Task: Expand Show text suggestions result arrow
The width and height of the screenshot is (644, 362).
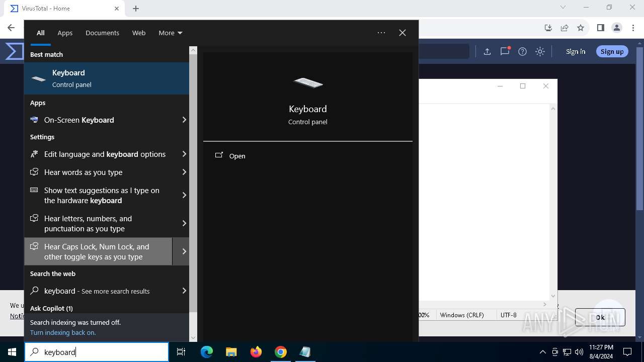Action: 184,195
